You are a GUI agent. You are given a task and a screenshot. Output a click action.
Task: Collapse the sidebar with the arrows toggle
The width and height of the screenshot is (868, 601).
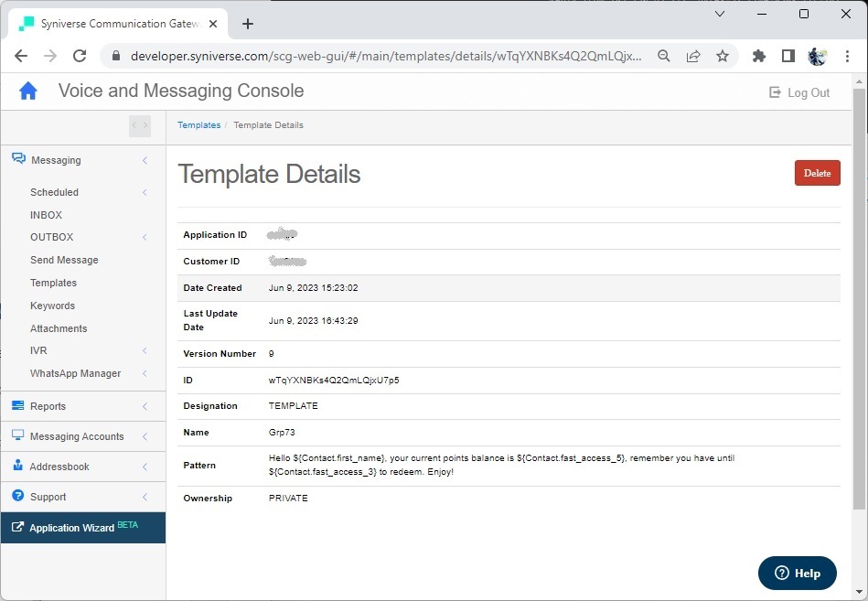[140, 125]
